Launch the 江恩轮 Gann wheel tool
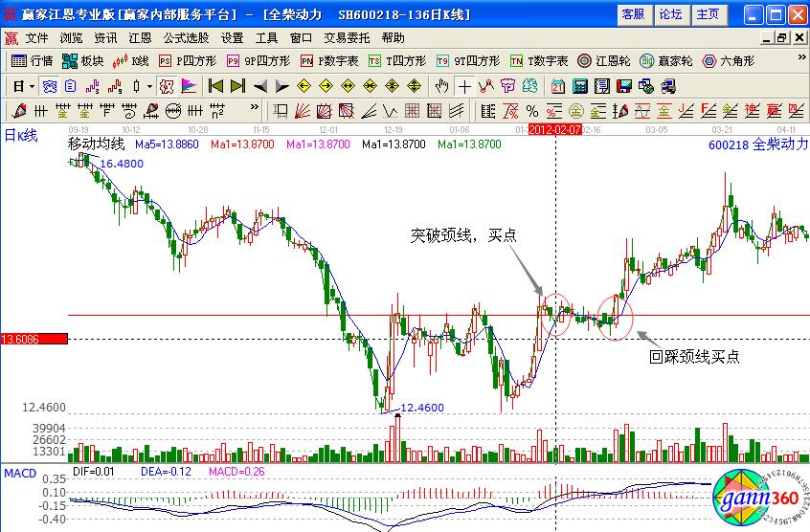Viewport: 810px width, 532px height. [602, 60]
